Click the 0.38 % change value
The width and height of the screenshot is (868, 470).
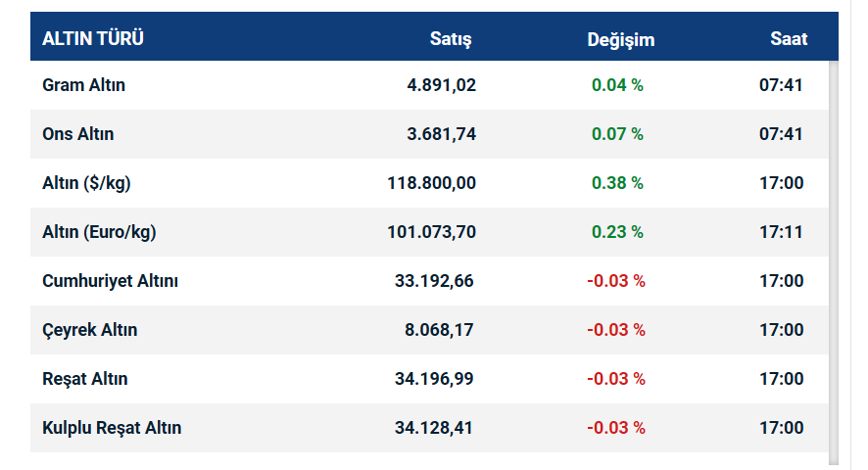pyautogui.click(x=617, y=183)
